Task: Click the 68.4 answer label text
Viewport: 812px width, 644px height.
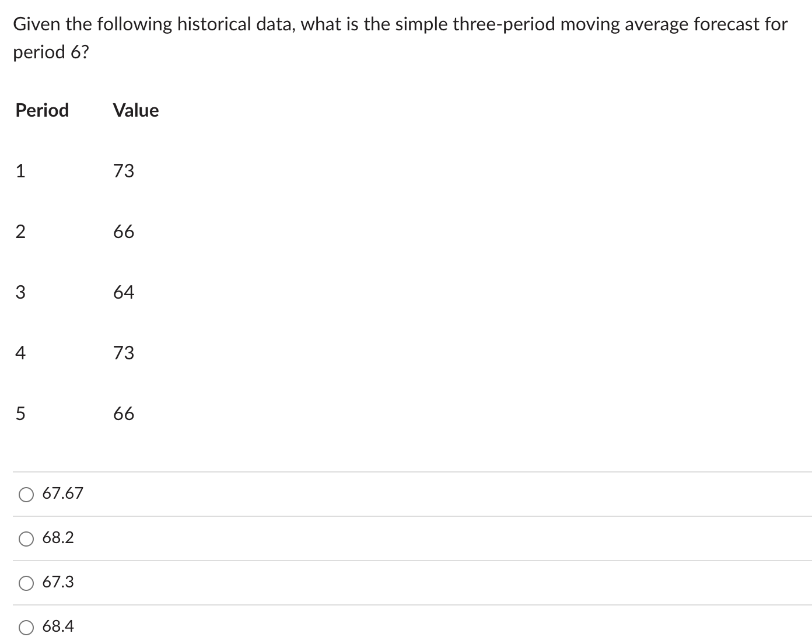Action: pyautogui.click(x=58, y=626)
